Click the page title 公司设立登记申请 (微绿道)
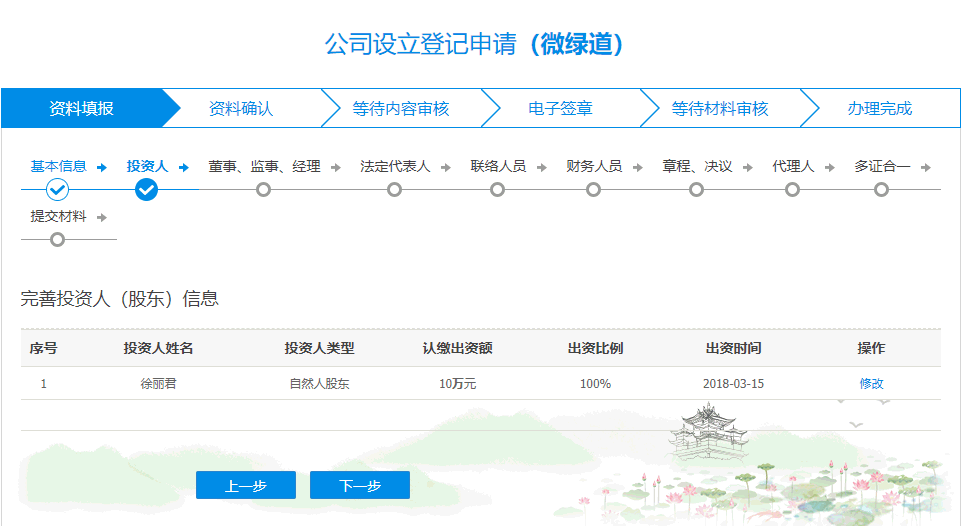The width and height of the screenshot is (963, 526). 474,44
